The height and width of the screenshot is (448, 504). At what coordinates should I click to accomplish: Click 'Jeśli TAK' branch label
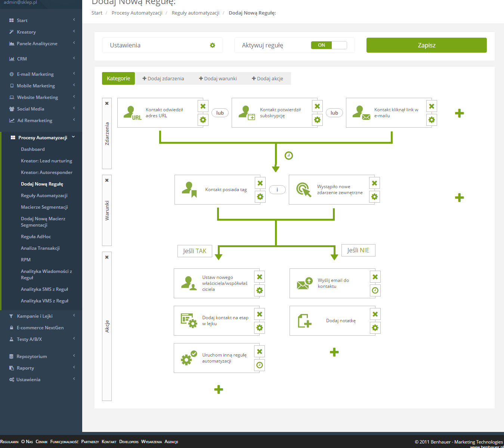point(195,251)
